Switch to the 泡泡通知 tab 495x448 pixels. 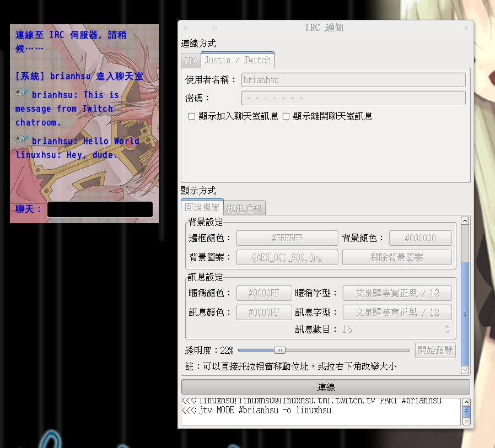(245, 208)
